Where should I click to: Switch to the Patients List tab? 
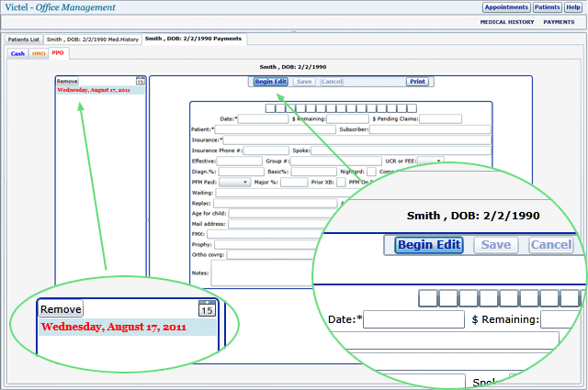point(24,39)
